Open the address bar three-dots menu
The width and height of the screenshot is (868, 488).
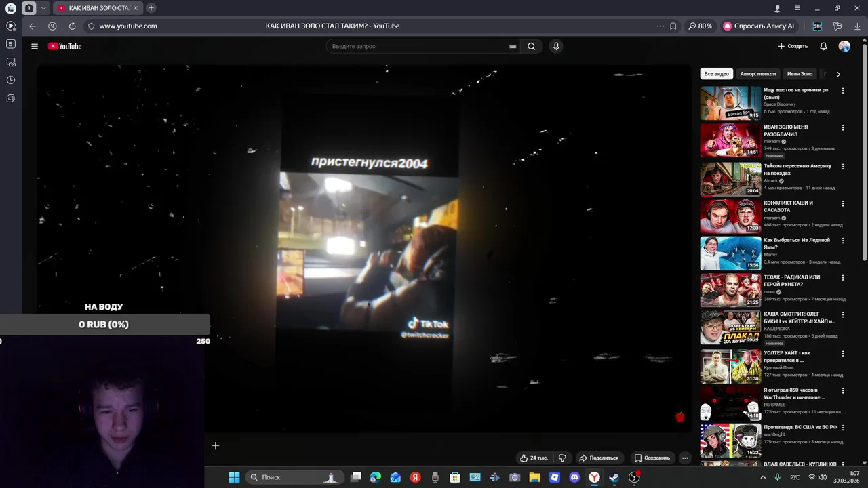click(x=660, y=26)
